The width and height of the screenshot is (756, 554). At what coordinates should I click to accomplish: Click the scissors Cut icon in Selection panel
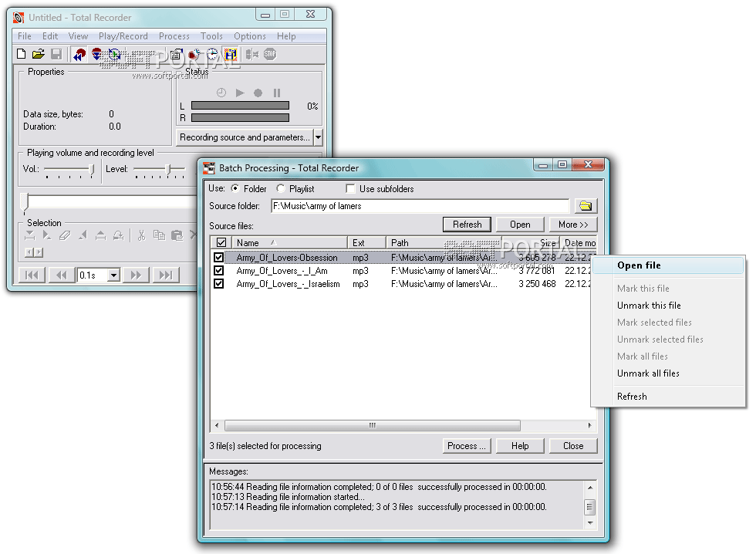coord(141,235)
